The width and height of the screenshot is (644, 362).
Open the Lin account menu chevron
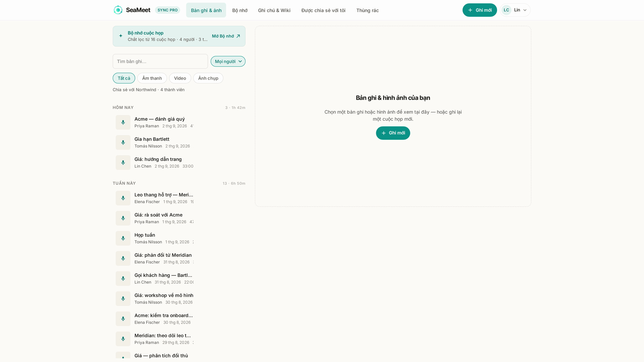pos(525,10)
